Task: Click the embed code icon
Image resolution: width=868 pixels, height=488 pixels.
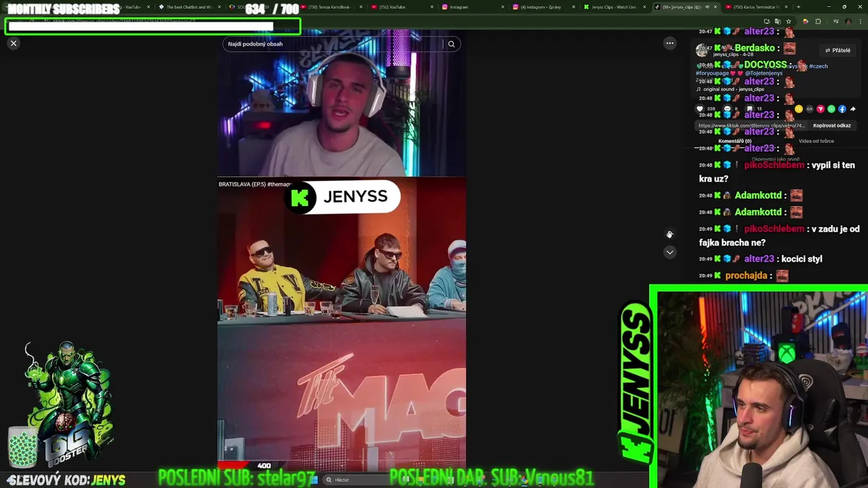Action: click(810, 109)
